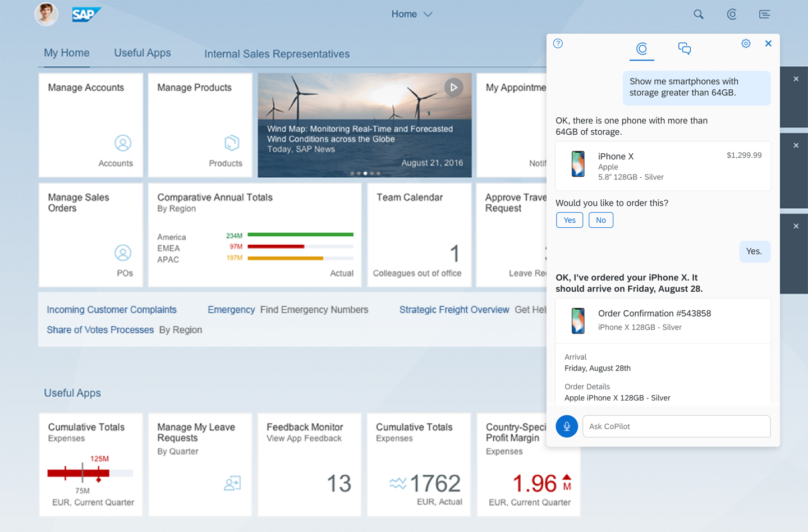Play the Wind Map news video
This screenshot has height=532, width=808.
454,88
